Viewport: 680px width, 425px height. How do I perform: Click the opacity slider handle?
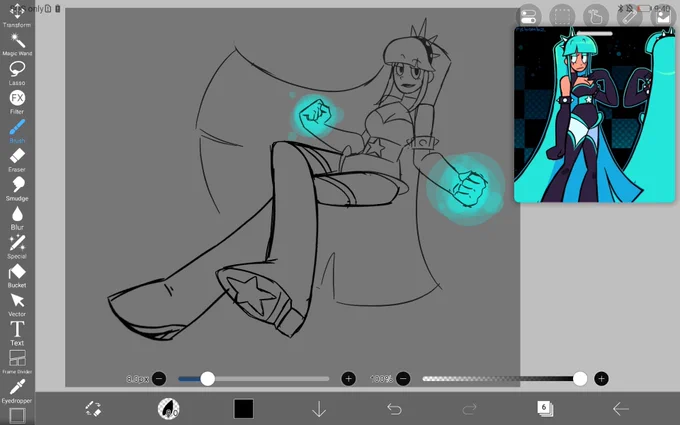[x=580, y=379]
